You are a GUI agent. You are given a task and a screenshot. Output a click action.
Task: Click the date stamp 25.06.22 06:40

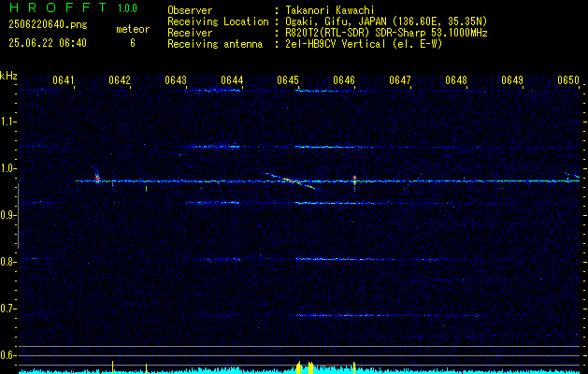[48, 43]
